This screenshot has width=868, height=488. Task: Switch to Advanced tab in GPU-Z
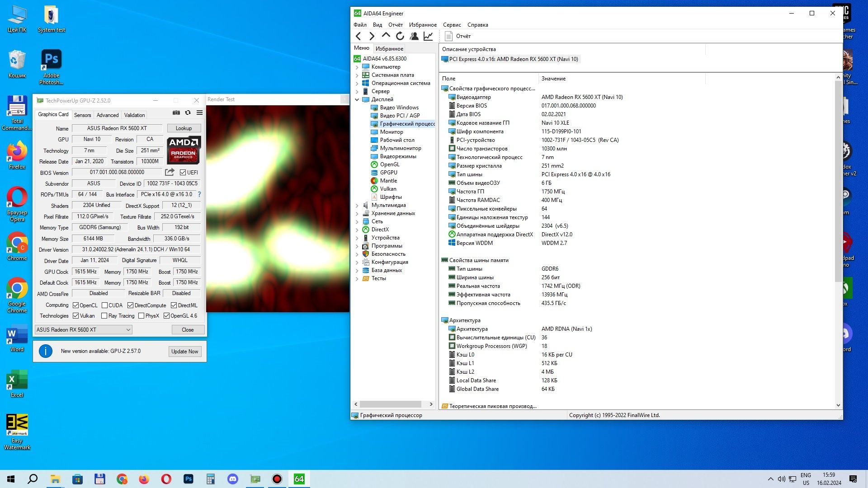coord(108,115)
